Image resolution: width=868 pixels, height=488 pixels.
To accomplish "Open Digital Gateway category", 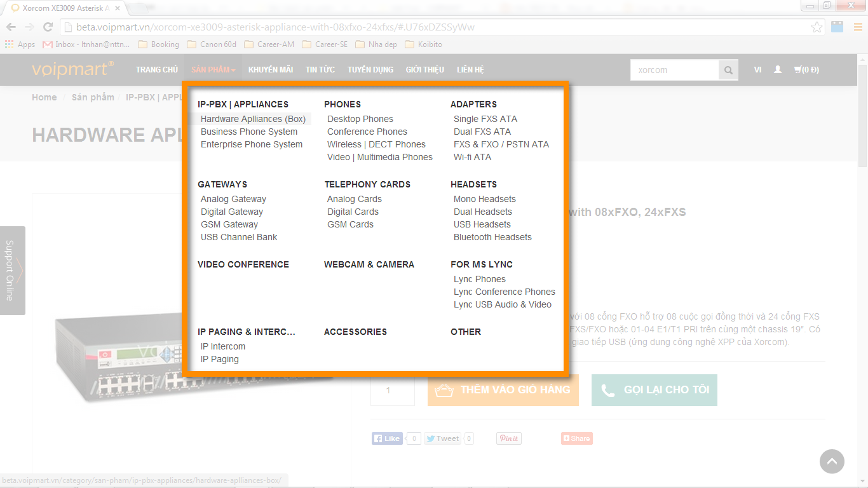I will click(232, 212).
